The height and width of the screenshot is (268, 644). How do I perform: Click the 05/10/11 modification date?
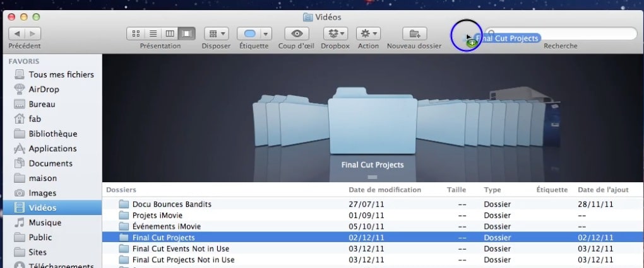[366, 226]
